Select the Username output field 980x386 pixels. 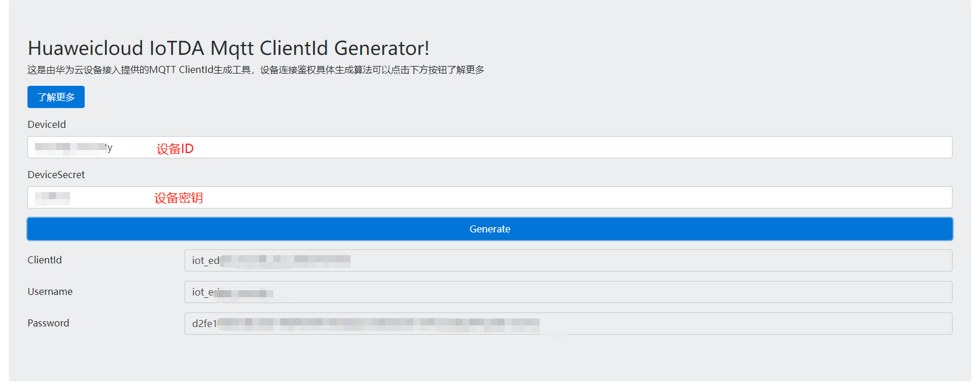568,292
